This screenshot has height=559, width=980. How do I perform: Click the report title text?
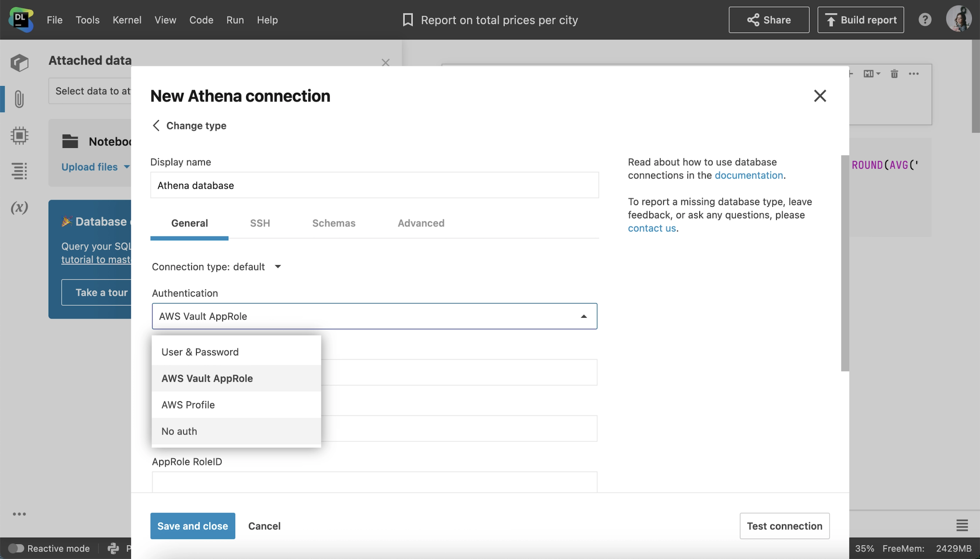499,20
